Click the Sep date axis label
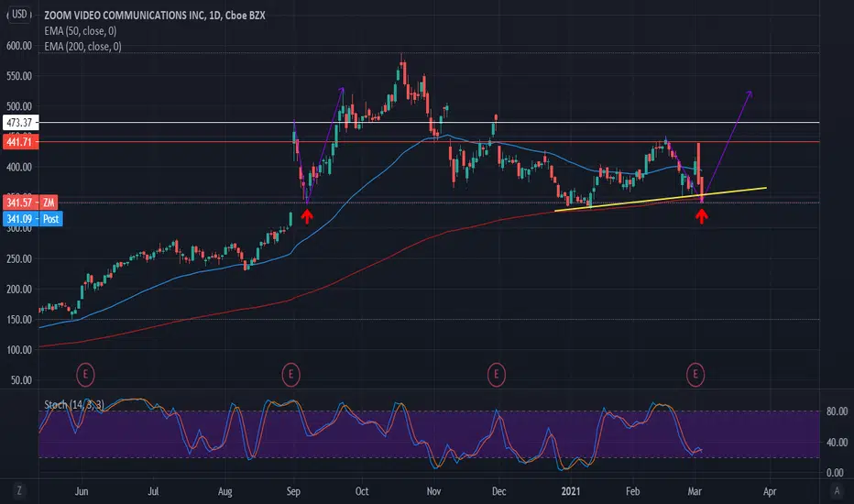The width and height of the screenshot is (854, 504). (x=293, y=491)
